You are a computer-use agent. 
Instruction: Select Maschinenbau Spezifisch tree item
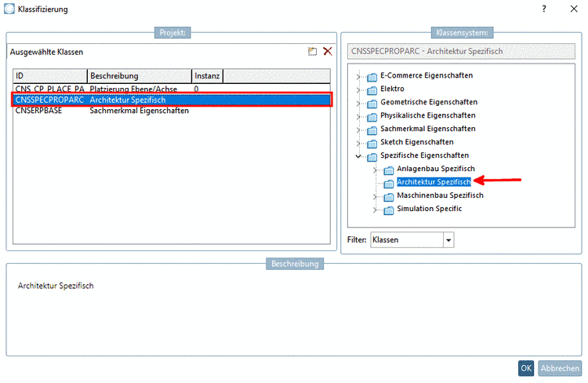[441, 195]
